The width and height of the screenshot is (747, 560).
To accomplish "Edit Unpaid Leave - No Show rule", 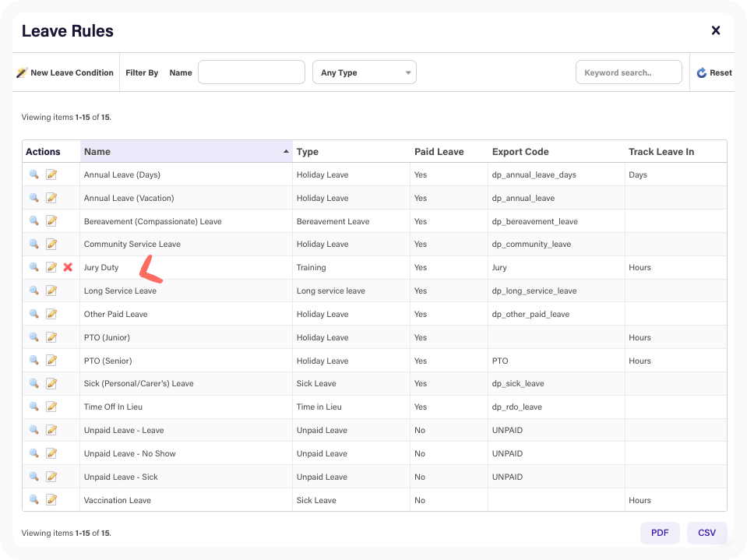I will click(51, 453).
